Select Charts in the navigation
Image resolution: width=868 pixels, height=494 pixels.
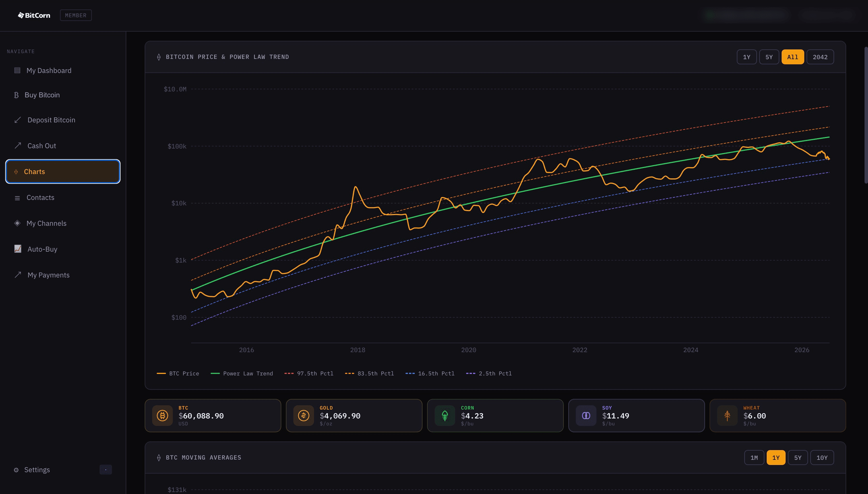click(x=63, y=172)
